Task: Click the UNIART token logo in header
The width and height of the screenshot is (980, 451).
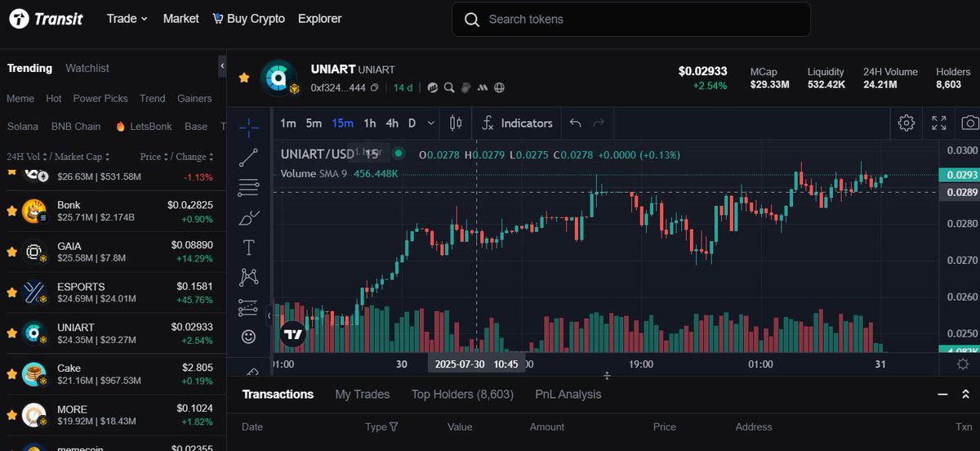Action: pos(278,78)
